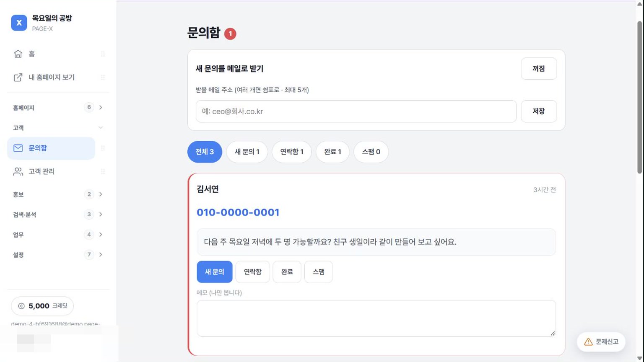Click the 새 문의를 메일로 받기 heading
This screenshot has height=362, width=644.
click(230, 69)
